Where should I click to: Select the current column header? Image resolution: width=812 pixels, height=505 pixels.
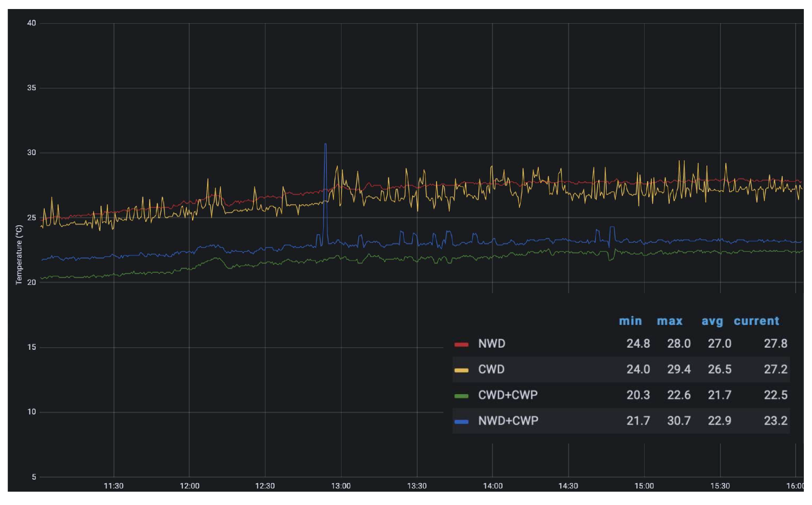click(x=756, y=321)
